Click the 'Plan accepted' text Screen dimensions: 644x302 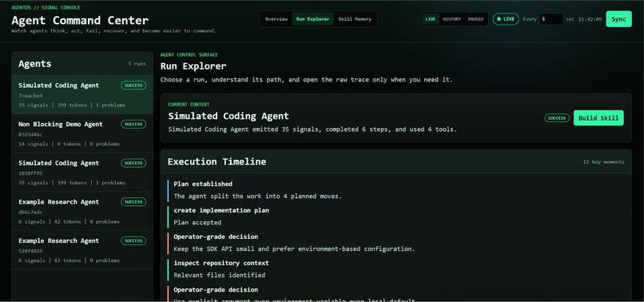point(197,222)
